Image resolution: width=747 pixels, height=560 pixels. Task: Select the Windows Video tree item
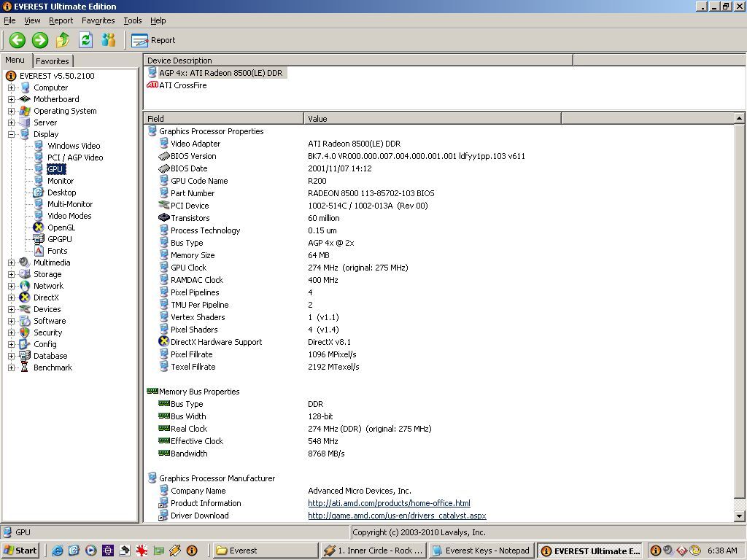tap(74, 146)
